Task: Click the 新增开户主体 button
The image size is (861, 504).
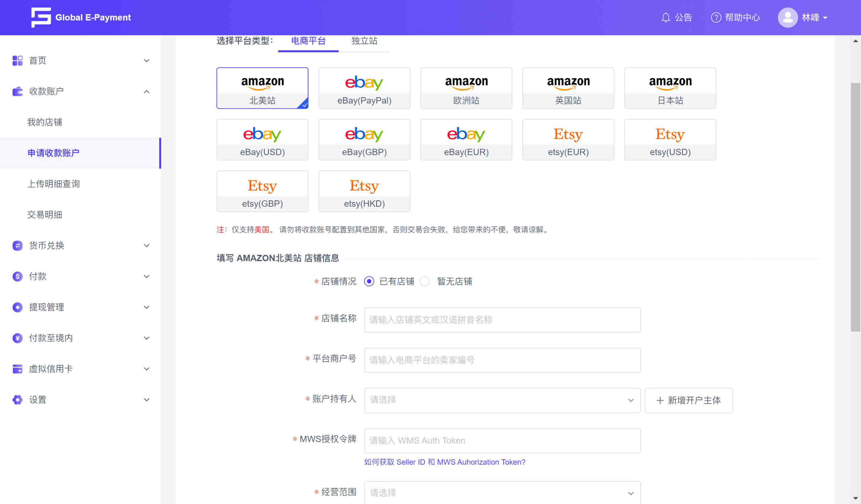Action: 688,400
